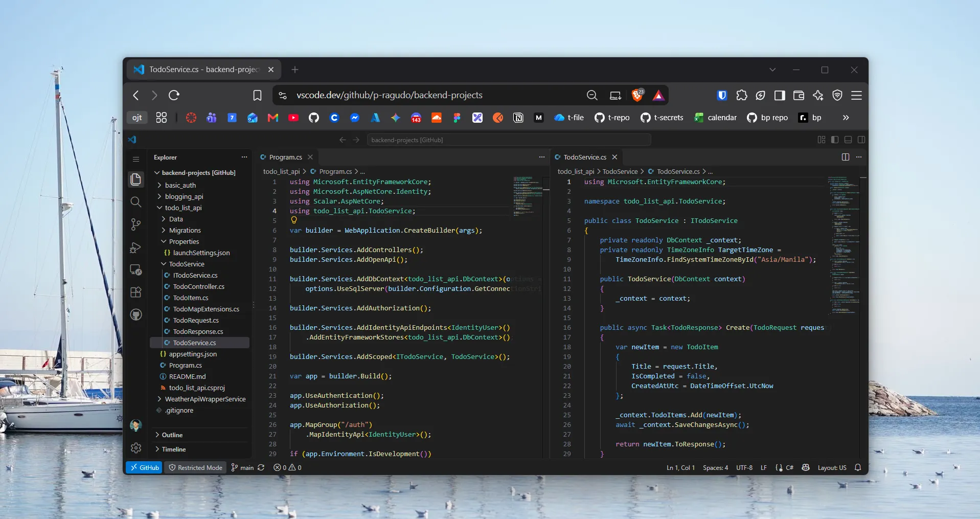Open TodoController.cs in the file tree
This screenshot has height=519, width=980.
(x=198, y=286)
